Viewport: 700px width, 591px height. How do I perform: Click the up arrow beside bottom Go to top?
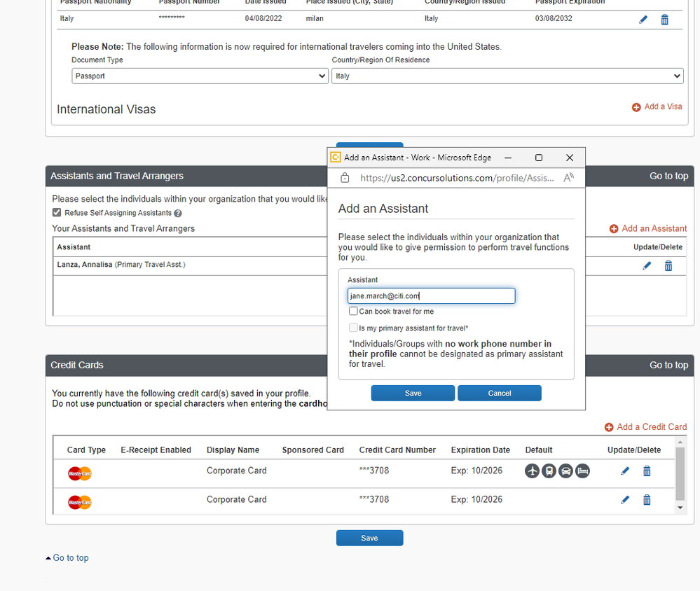48,558
